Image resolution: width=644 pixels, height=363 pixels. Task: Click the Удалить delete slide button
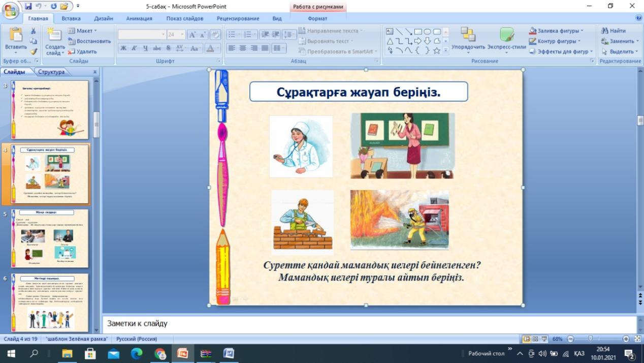click(x=82, y=51)
